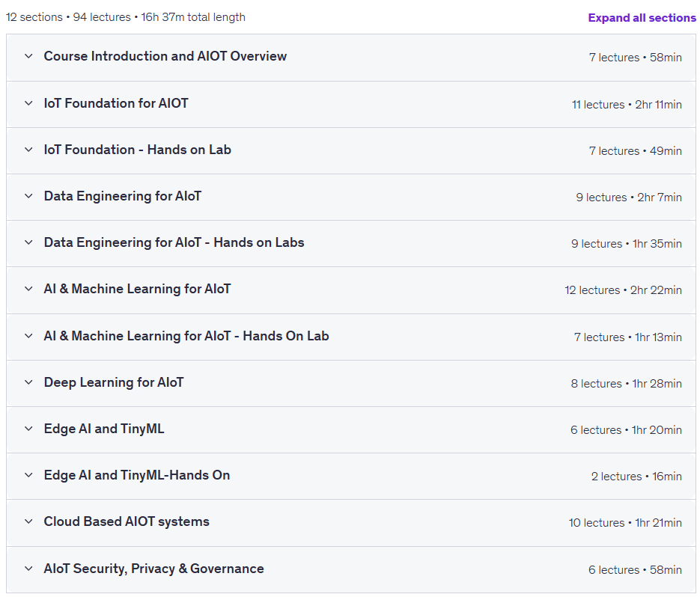The image size is (700, 597).
Task: Click '7 lectures • 58min' in Course Introduction row
Action: coord(636,58)
